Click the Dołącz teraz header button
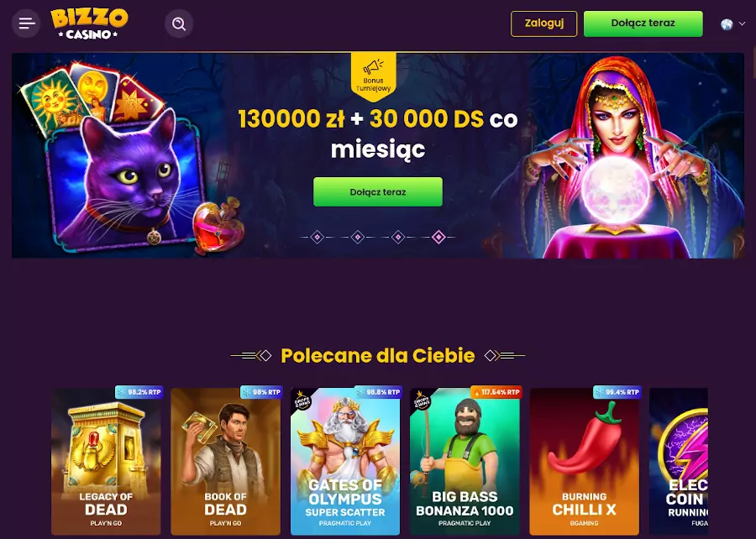756x539 pixels. click(x=643, y=24)
